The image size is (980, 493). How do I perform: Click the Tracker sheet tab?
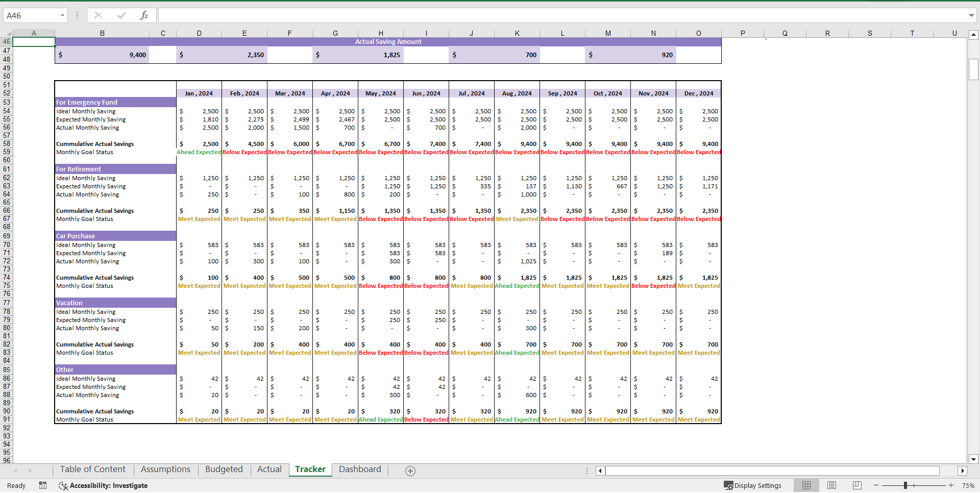(310, 470)
